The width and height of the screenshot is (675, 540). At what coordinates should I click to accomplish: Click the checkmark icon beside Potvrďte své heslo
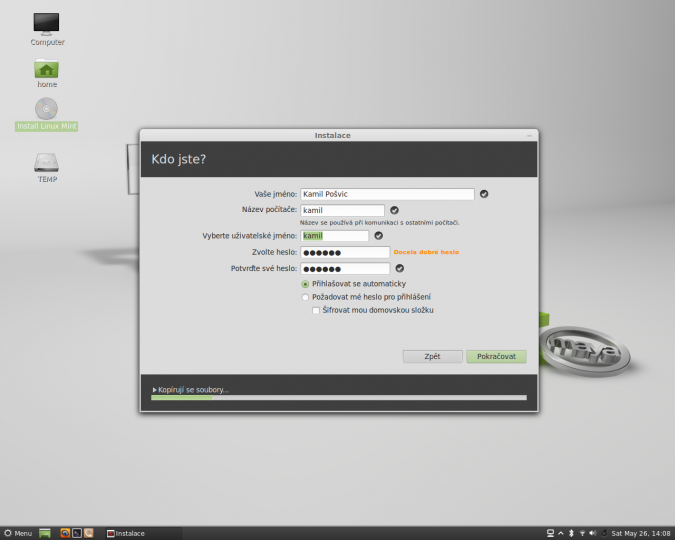coord(399,268)
